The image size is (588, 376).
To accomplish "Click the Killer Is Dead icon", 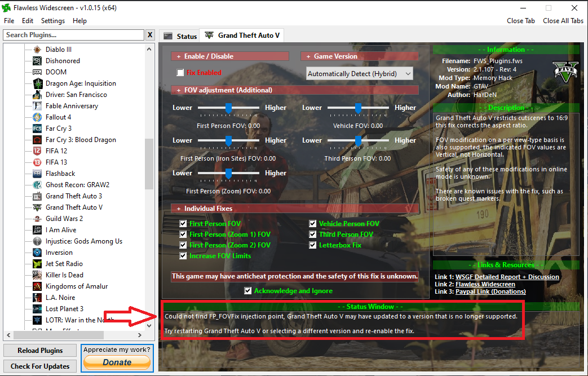I will 37,275.
